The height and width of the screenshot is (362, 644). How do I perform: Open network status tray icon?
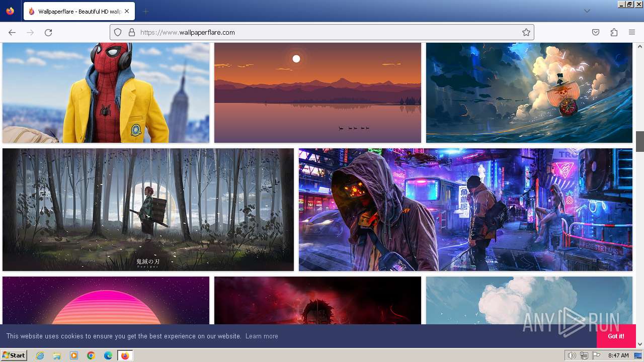click(584, 355)
